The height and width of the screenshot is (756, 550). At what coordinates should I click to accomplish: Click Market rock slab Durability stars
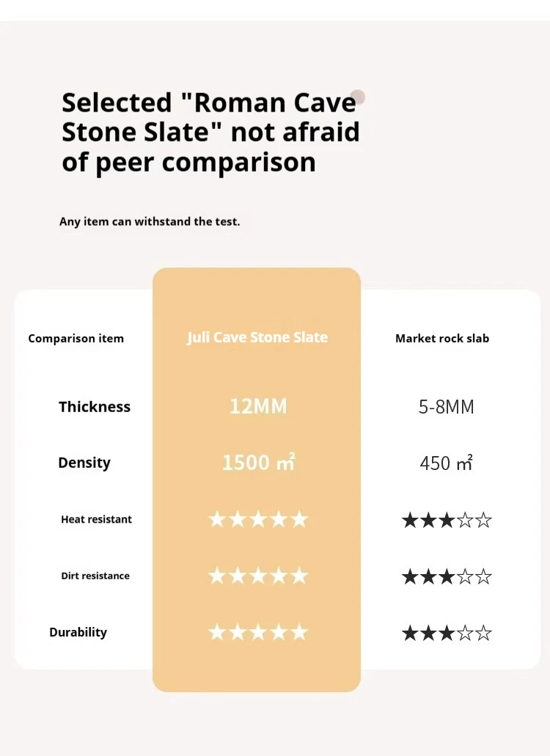pyautogui.click(x=447, y=633)
